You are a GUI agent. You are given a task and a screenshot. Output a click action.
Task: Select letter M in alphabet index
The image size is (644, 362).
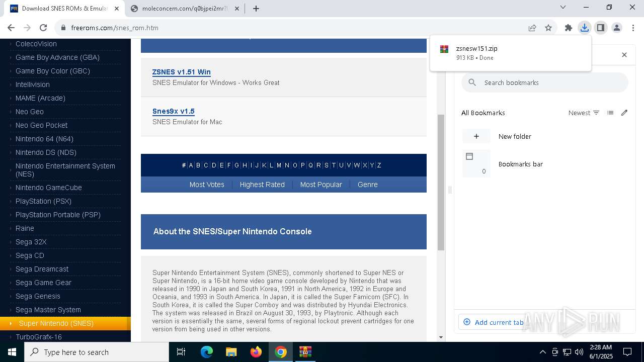(x=279, y=165)
